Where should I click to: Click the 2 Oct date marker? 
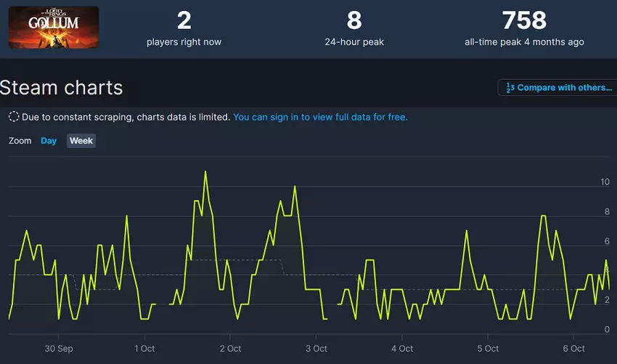tap(230, 349)
